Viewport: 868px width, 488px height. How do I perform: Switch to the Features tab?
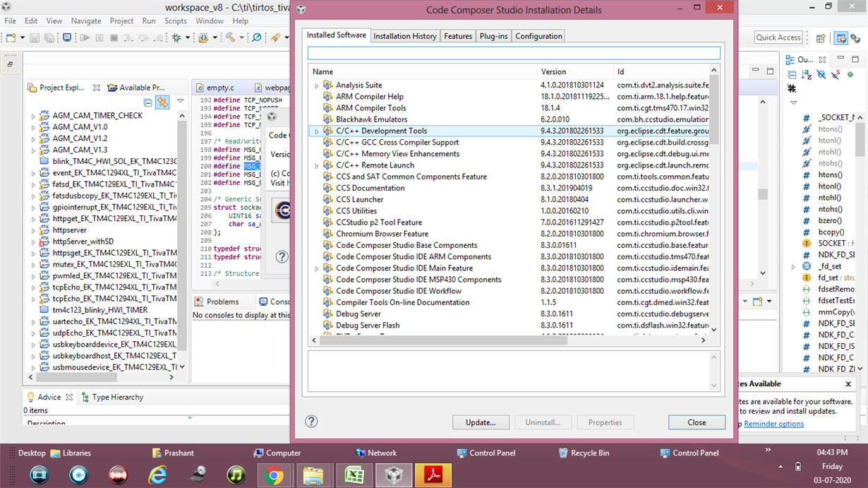[458, 36]
